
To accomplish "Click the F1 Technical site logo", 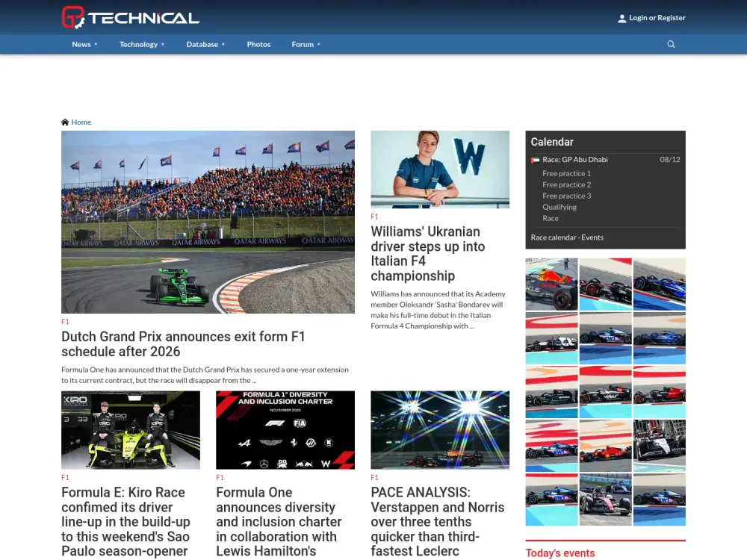I will 128,16.
